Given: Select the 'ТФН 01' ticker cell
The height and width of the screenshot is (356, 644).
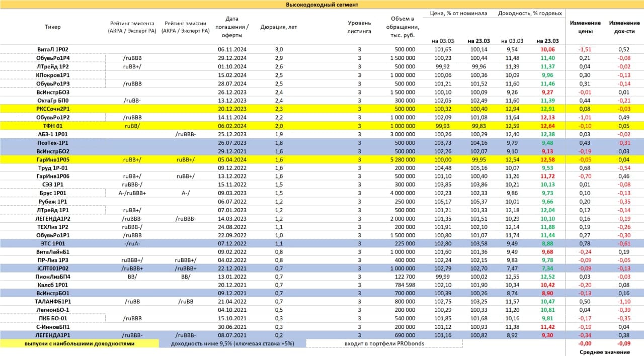Looking at the screenshot, I should click(53, 126).
